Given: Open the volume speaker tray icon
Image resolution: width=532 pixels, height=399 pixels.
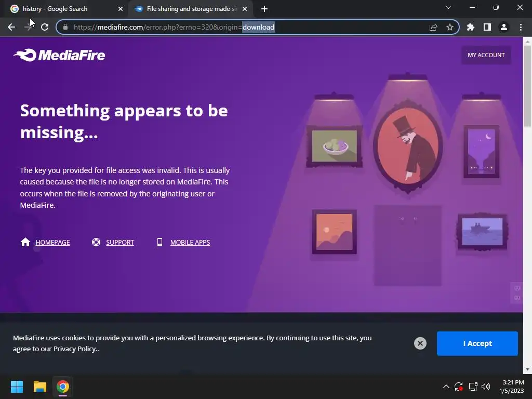Looking at the screenshot, I should coord(486,387).
